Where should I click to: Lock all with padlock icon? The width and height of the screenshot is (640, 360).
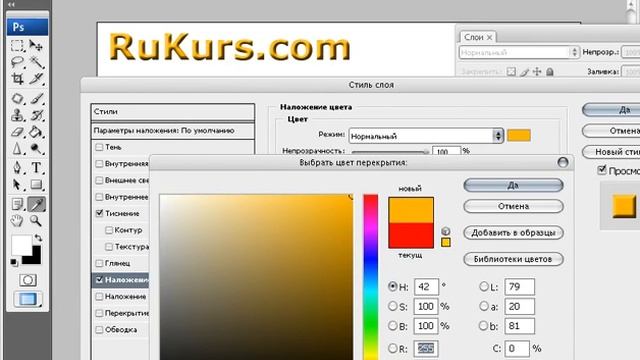click(x=550, y=71)
